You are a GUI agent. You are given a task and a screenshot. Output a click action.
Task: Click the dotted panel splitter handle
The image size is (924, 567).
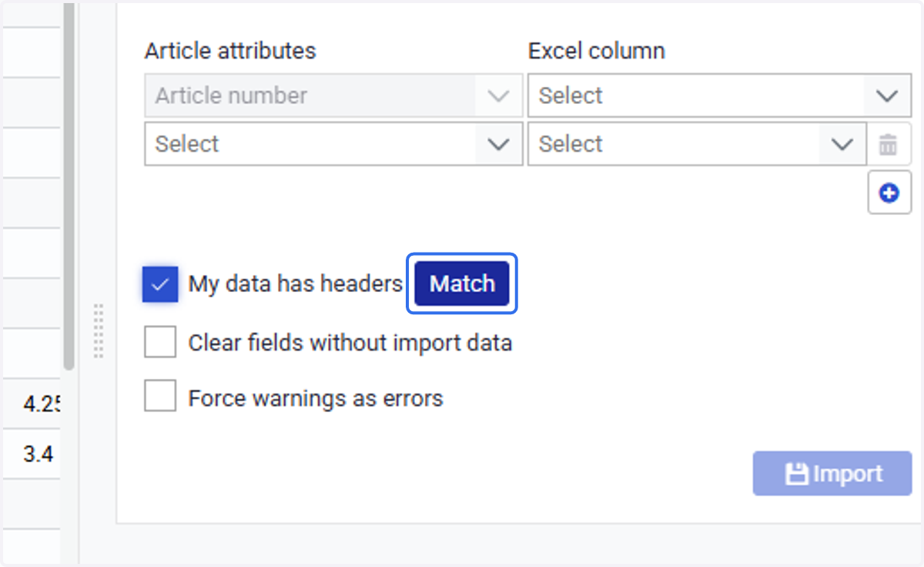(99, 330)
